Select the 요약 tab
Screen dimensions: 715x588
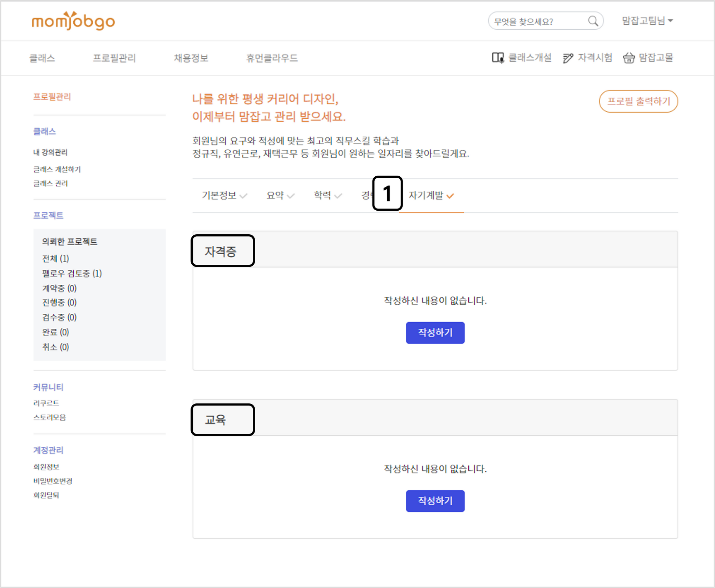coord(275,195)
